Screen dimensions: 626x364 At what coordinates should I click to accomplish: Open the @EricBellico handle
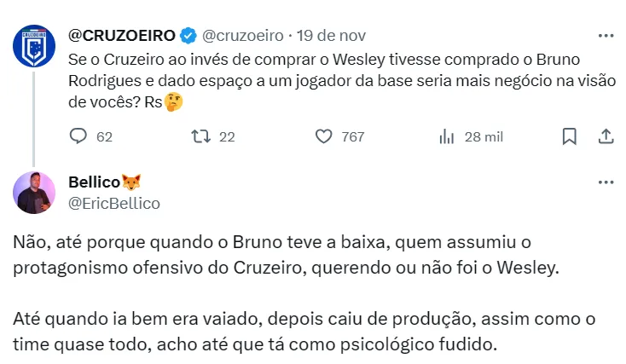tap(113, 203)
